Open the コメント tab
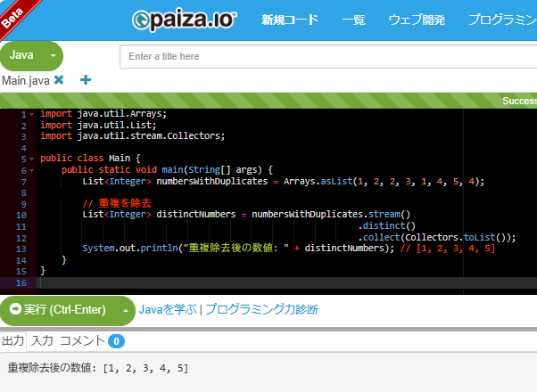The width and height of the screenshot is (537, 392). [x=82, y=341]
